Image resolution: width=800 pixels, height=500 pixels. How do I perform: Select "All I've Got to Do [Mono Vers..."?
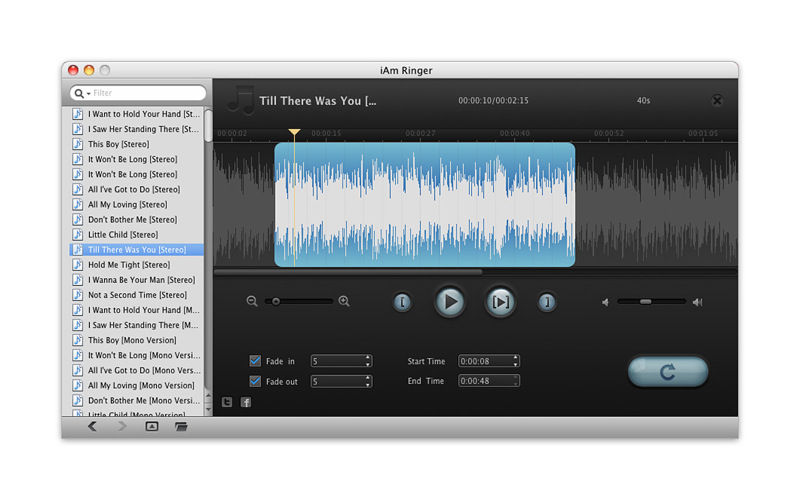[136, 370]
